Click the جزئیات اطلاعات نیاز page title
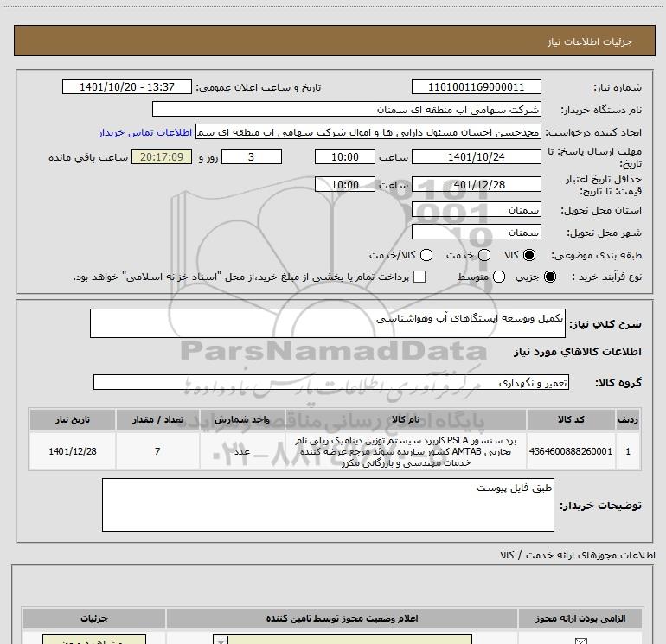This screenshot has width=666, height=644. click(x=590, y=41)
